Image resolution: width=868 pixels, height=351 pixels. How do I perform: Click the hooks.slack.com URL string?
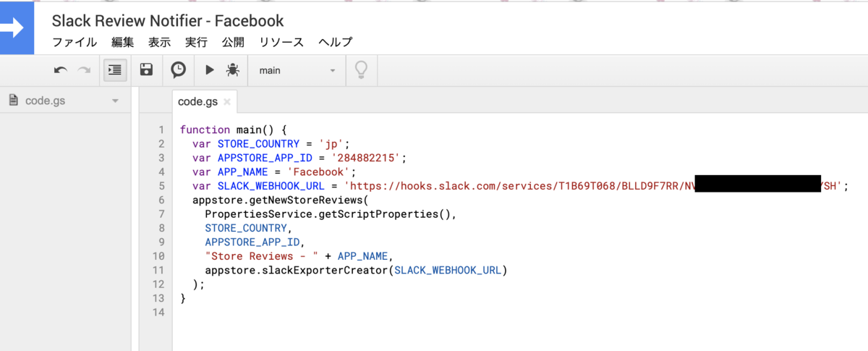click(593, 185)
